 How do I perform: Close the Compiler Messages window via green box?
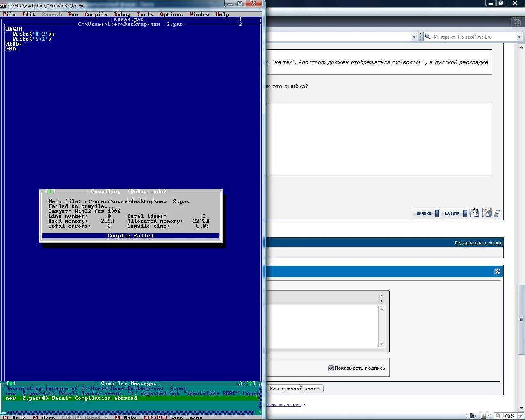pos(11,383)
